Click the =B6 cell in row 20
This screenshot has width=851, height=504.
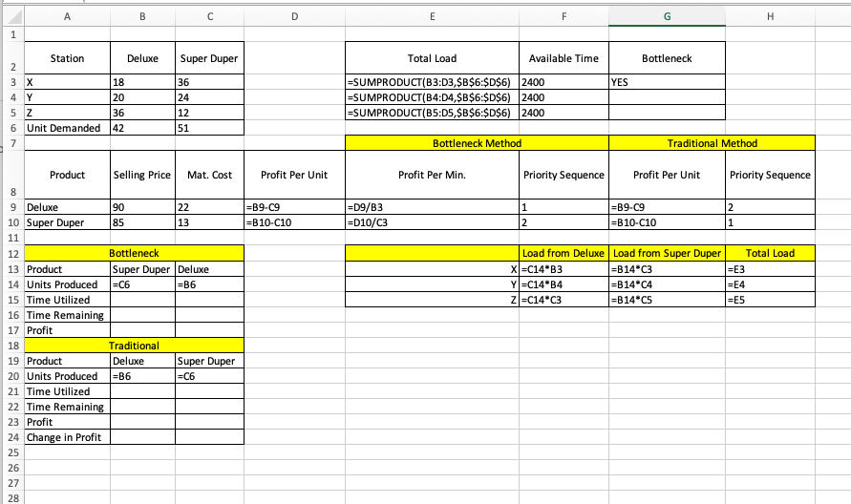click(x=142, y=376)
